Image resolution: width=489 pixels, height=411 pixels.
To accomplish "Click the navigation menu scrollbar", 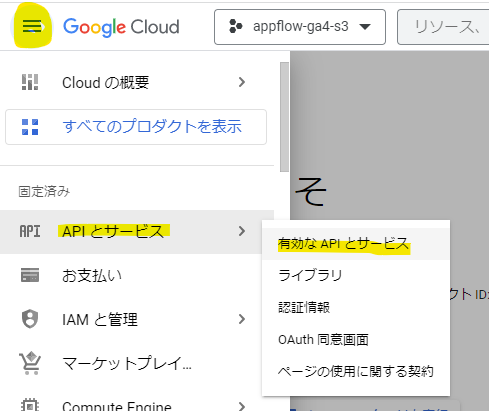I will [284, 117].
